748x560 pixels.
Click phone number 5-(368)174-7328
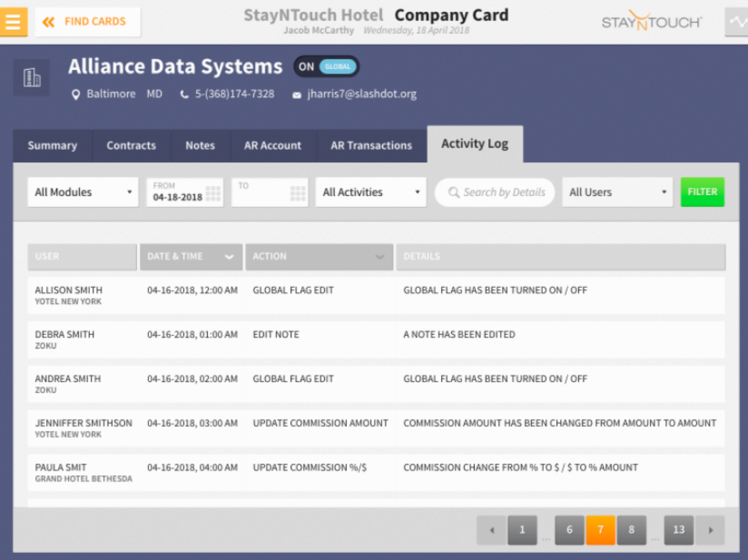[235, 94]
